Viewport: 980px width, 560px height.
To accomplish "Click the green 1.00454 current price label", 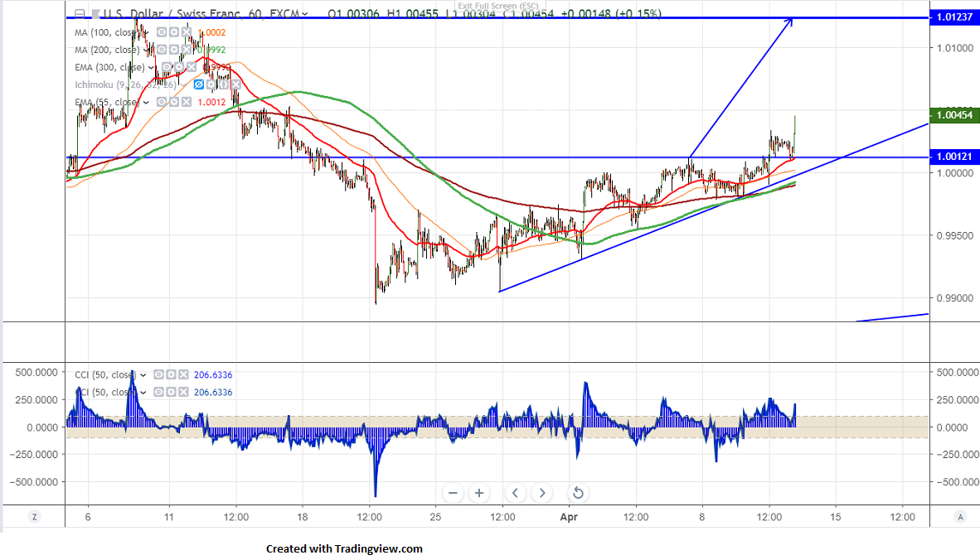I will click(954, 115).
